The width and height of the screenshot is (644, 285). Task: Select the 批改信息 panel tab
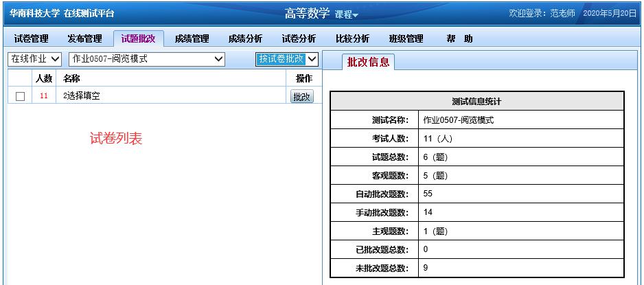368,62
